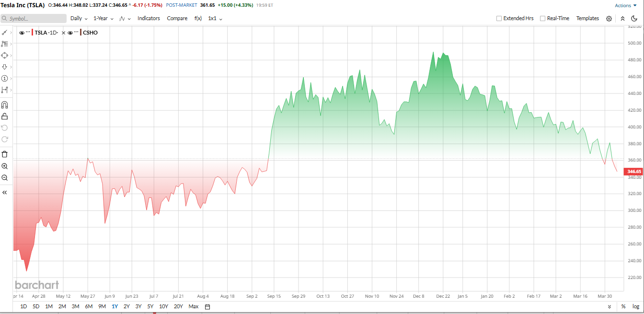Viewport: 644px width, 314px height.
Task: Check the Extended Hrs checkbox
Action: [499, 19]
